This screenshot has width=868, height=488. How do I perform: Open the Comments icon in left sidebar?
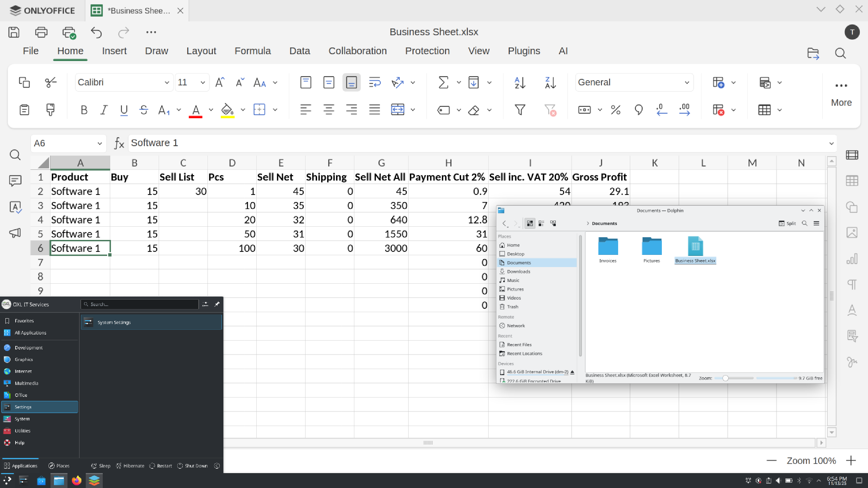(15, 181)
